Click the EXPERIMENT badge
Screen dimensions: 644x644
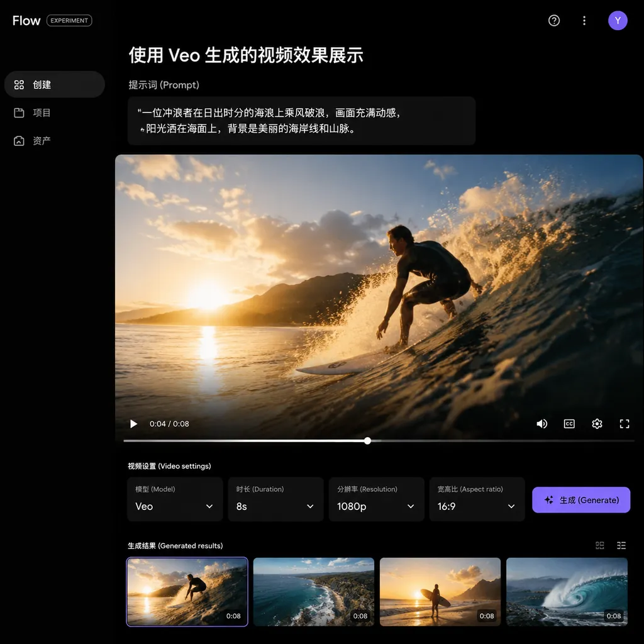tap(69, 21)
